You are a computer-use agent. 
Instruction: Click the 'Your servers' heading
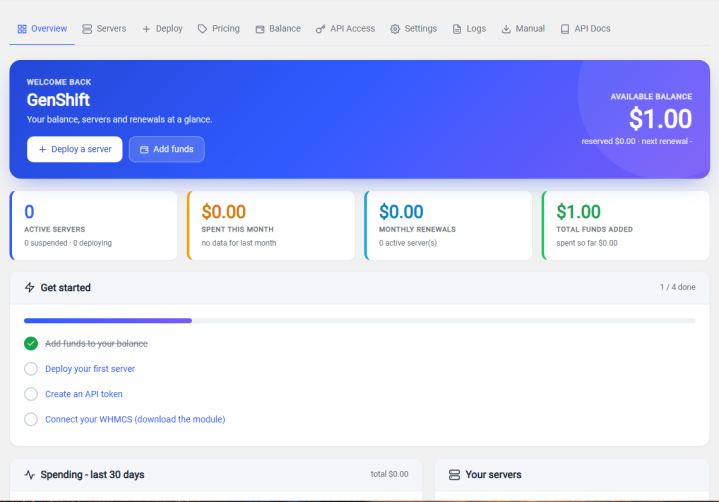(493, 474)
